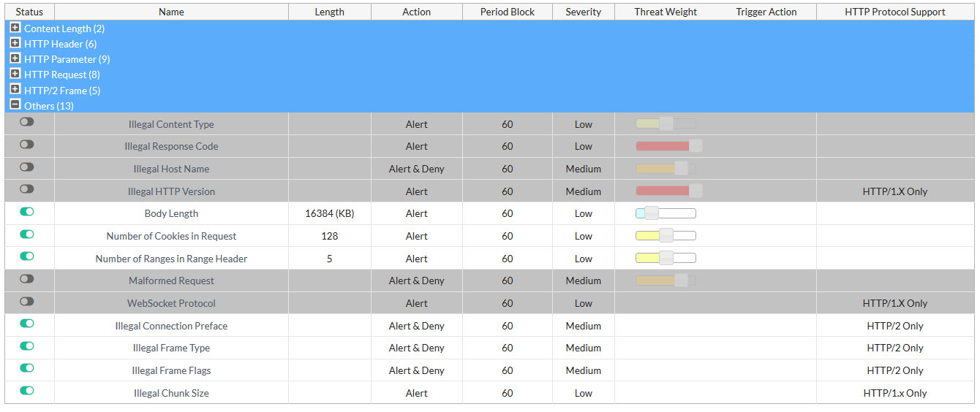Image resolution: width=980 pixels, height=412 pixels.
Task: Enable the Illegal Response Code rule
Action: (x=27, y=145)
